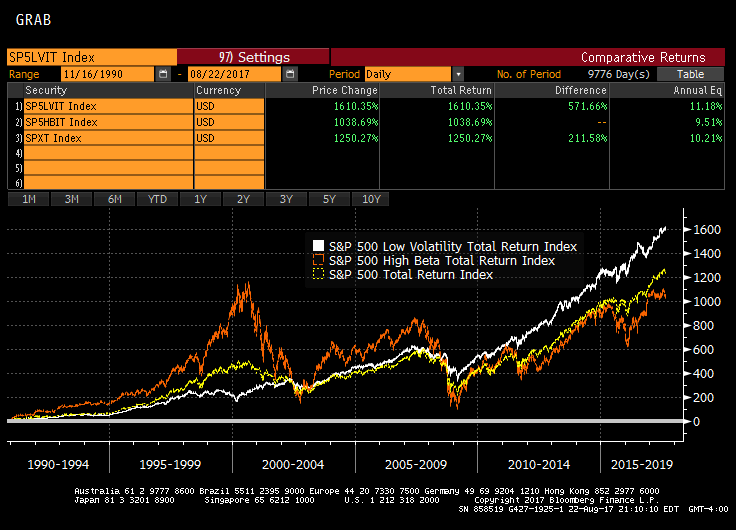
Task: Click the Currency column header
Action: coord(218,90)
